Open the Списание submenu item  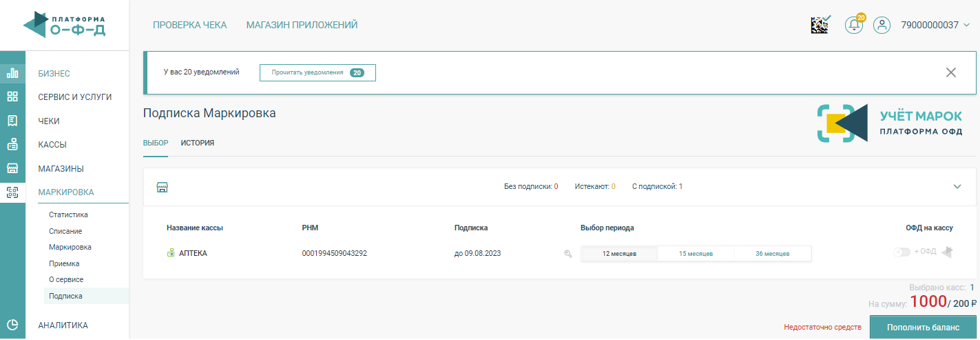(65, 231)
